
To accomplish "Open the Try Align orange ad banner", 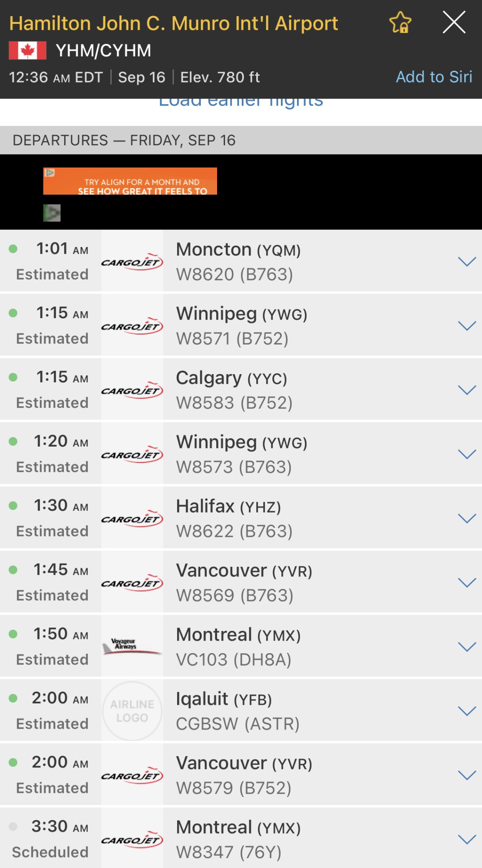I will click(130, 181).
